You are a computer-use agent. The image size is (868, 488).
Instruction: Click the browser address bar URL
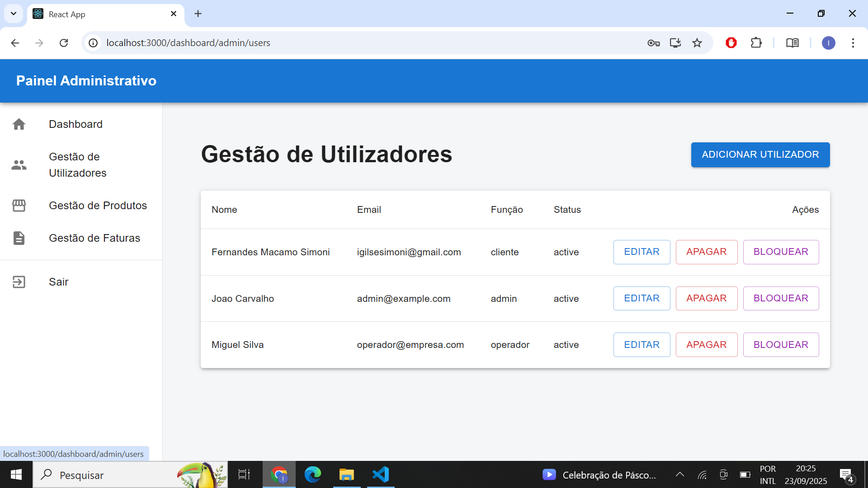pyautogui.click(x=188, y=43)
